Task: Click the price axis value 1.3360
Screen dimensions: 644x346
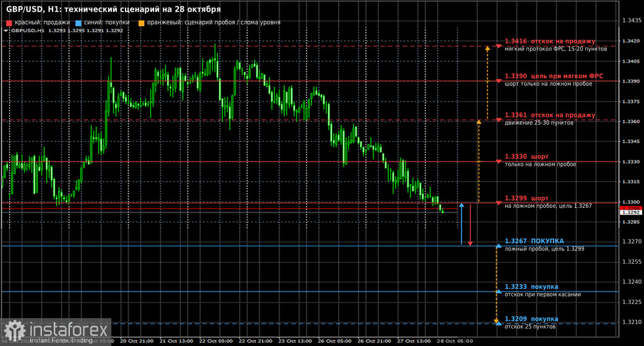Action: click(632, 122)
